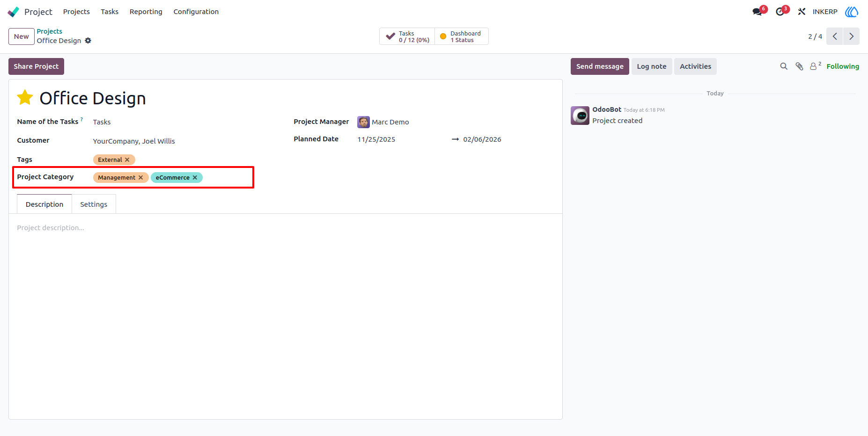Click planned start date 11/25/2025
This screenshot has height=436, width=868.
(x=376, y=139)
